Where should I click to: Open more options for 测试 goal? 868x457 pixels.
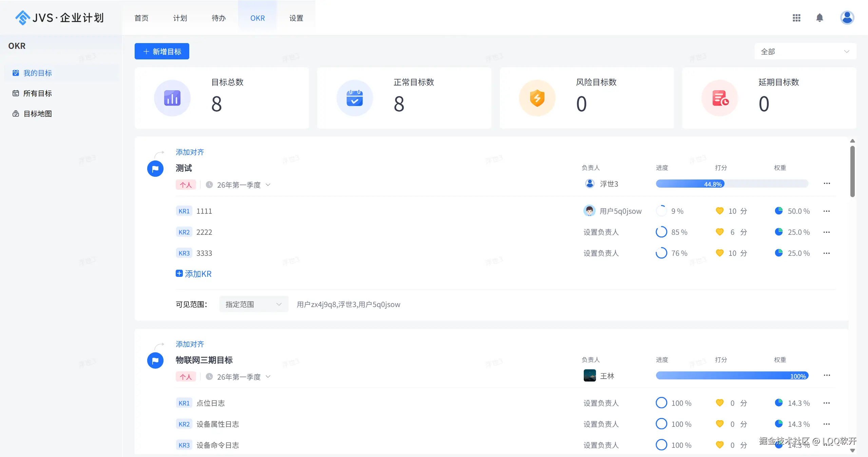(827, 184)
